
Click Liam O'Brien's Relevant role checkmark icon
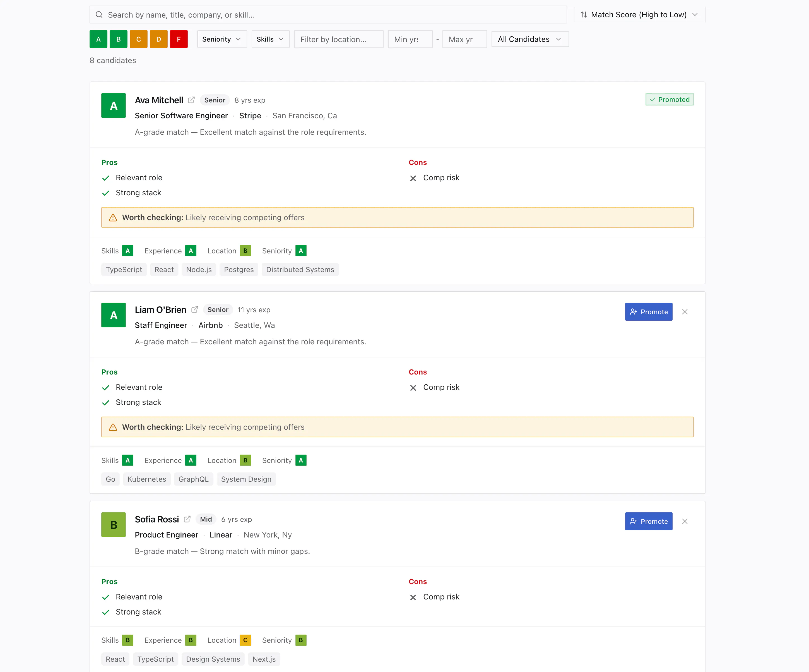click(x=105, y=388)
